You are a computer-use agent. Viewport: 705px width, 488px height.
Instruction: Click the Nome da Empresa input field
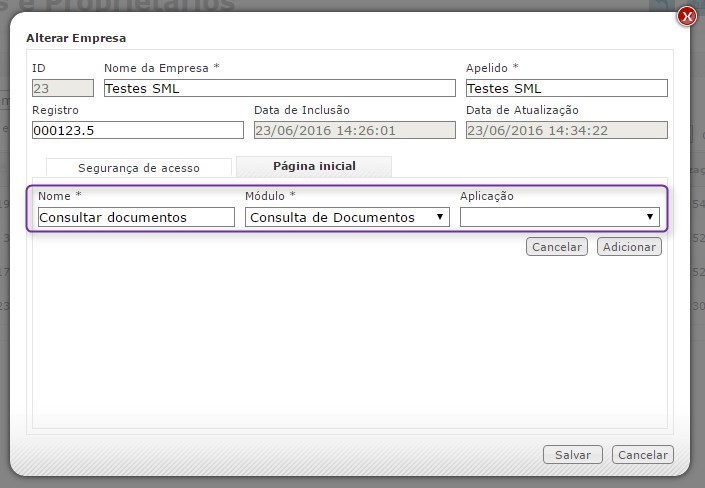pyautogui.click(x=279, y=88)
